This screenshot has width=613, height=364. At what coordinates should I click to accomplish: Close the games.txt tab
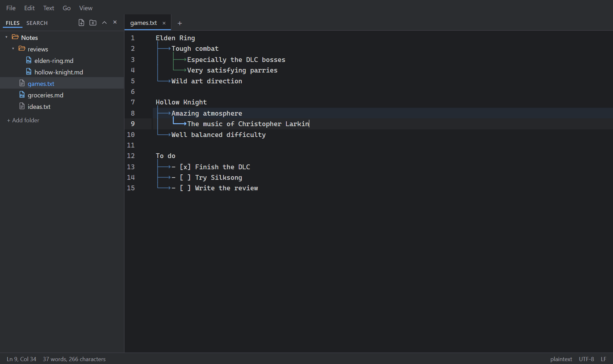tap(164, 23)
